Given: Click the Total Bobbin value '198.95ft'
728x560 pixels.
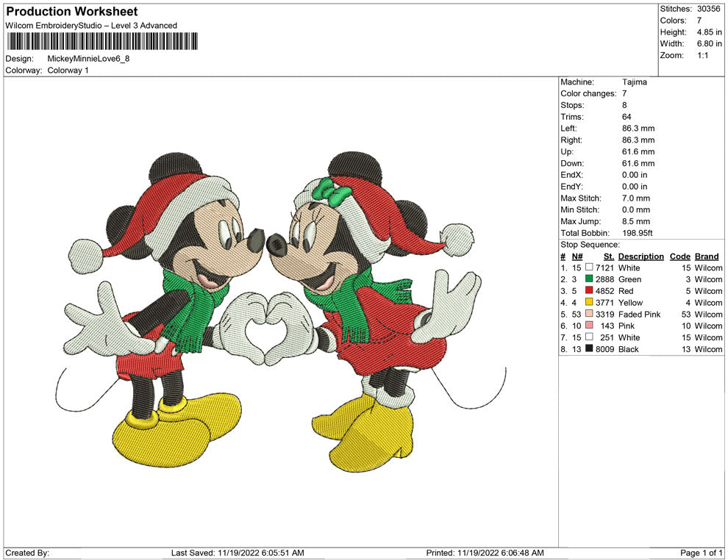Looking at the screenshot, I should tap(638, 233).
